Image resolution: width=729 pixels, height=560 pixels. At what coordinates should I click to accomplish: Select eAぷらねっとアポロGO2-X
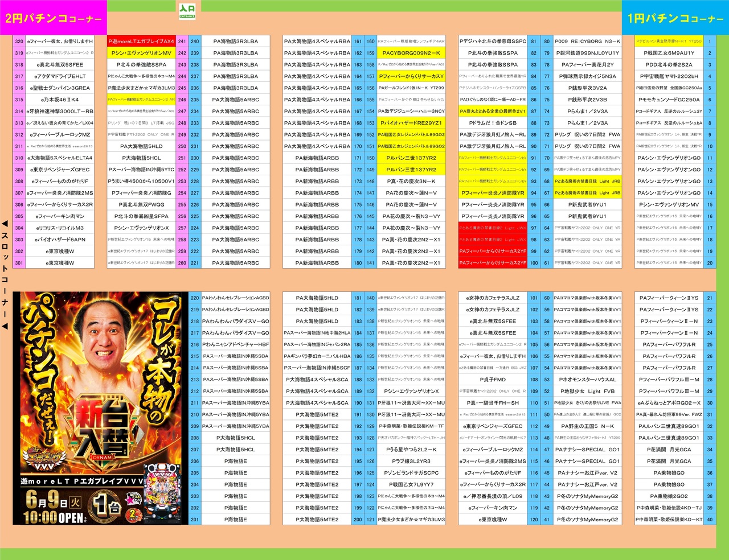click(x=669, y=403)
